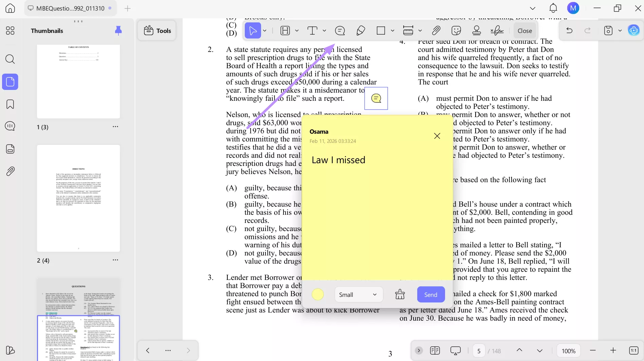Send the sticky note comment
The height and width of the screenshot is (361, 644).
(430, 294)
